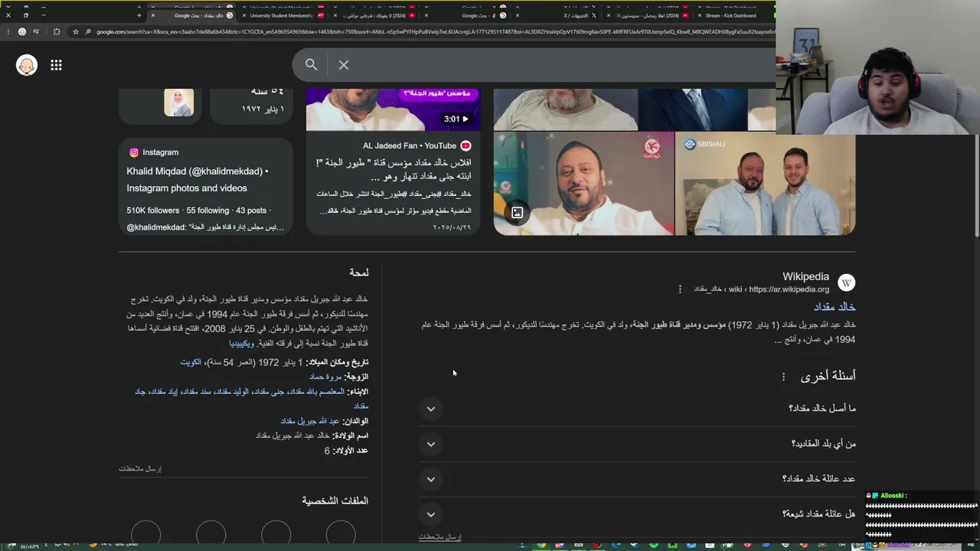Click child link المعتصم بالله مقداد

[315, 391]
